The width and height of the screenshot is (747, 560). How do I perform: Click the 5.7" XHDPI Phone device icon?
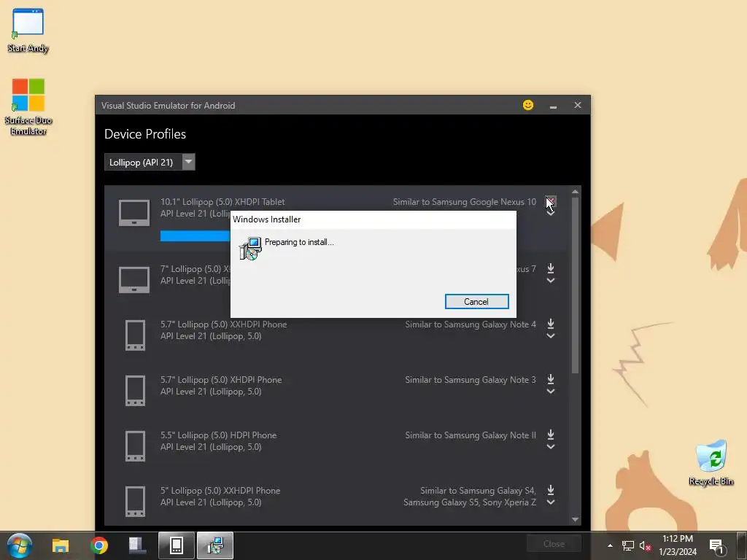pyautogui.click(x=135, y=391)
